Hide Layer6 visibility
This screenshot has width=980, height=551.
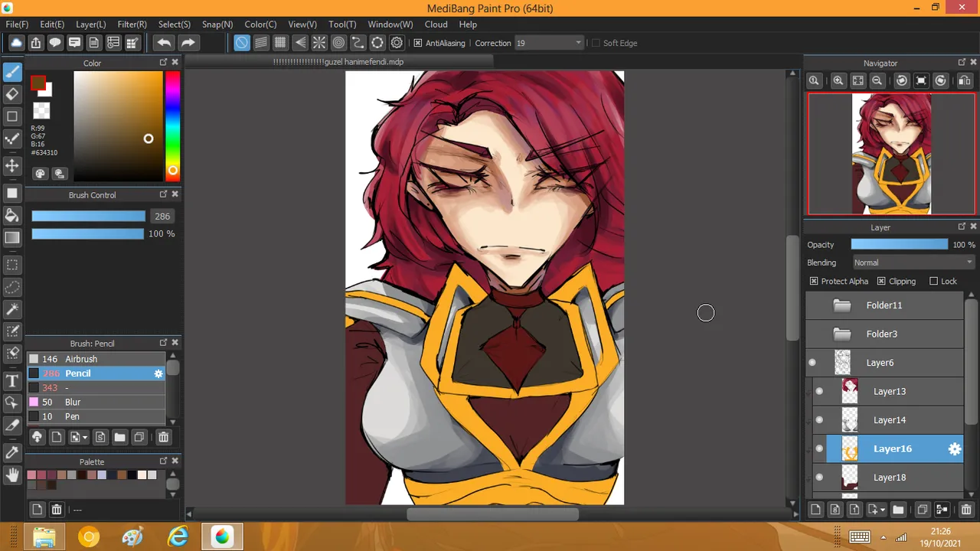812,363
